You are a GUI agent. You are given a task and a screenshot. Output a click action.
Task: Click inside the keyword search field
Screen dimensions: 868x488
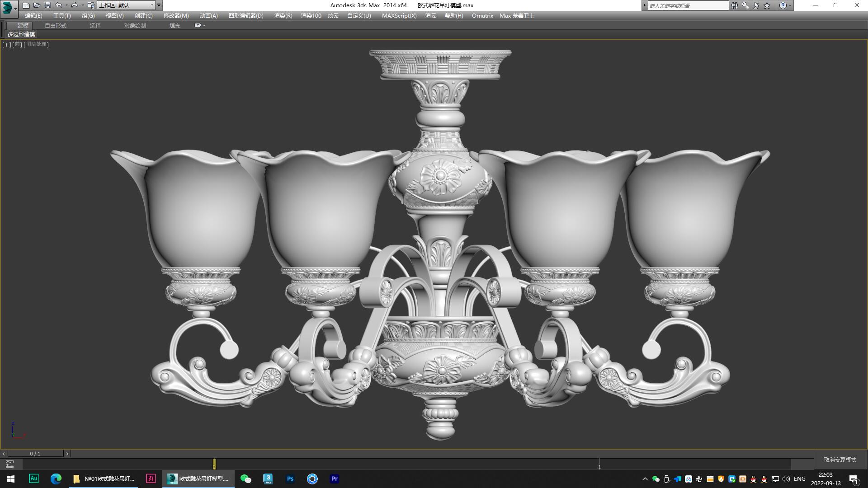[687, 5]
